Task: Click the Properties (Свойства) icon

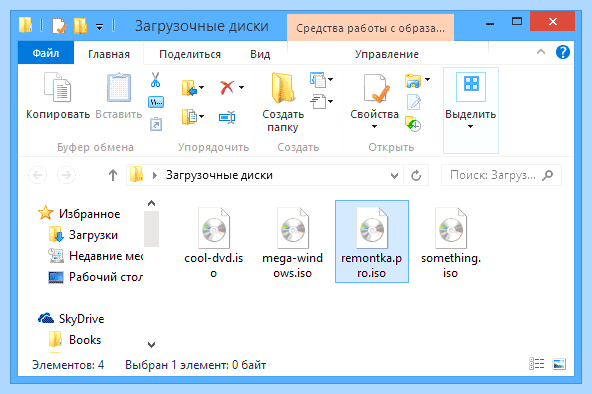Action: pos(375,88)
